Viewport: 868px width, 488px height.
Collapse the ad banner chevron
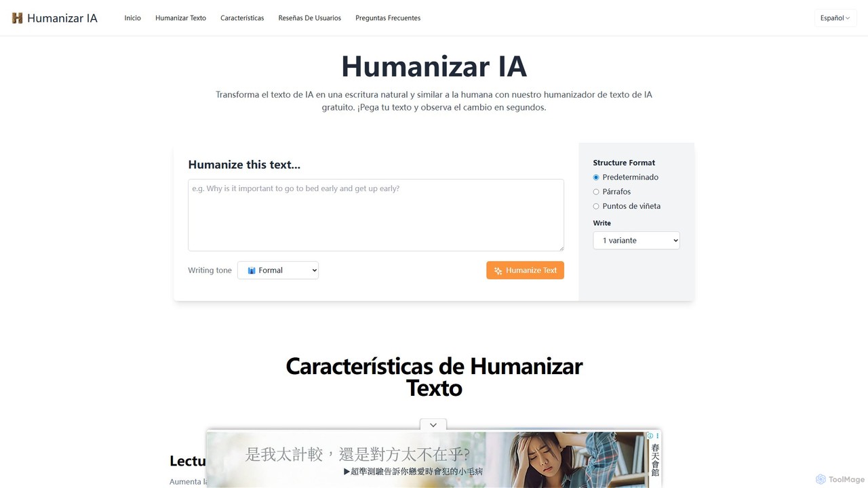coord(433,425)
